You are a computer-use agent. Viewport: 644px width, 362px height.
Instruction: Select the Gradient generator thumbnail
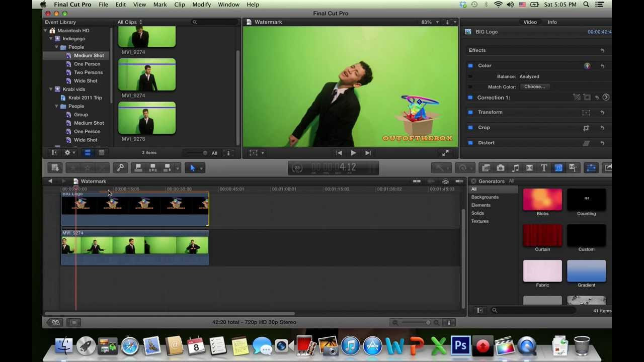586,271
